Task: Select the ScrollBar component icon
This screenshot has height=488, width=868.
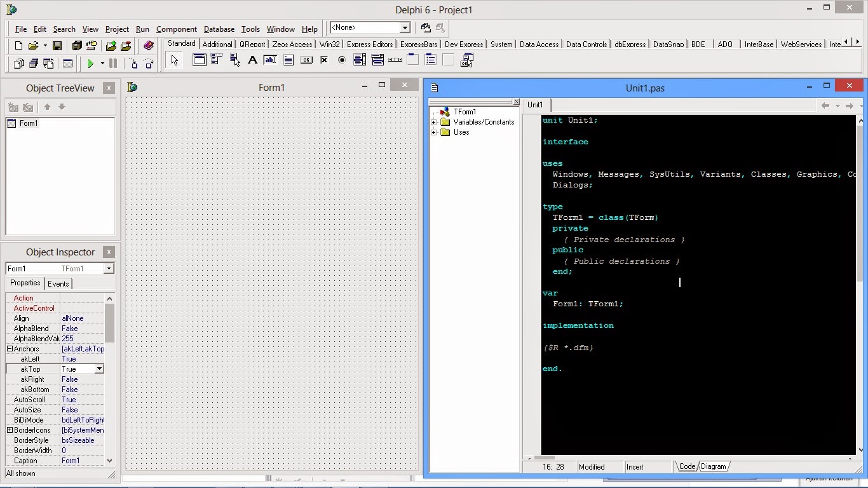Action: click(x=395, y=60)
